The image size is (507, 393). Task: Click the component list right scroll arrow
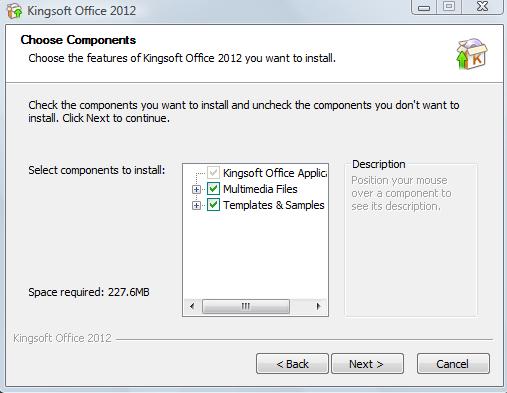(x=318, y=306)
